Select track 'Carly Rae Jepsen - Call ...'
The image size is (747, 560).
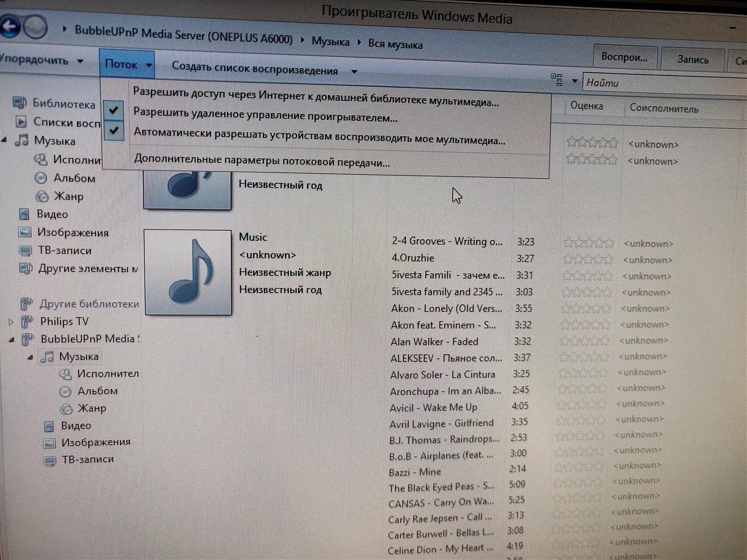[x=440, y=518]
